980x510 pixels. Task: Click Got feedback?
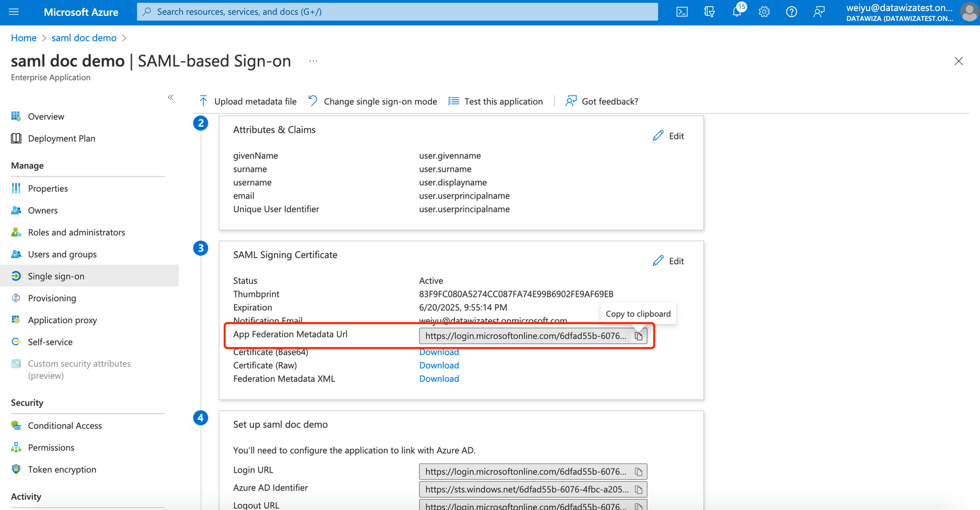point(601,101)
